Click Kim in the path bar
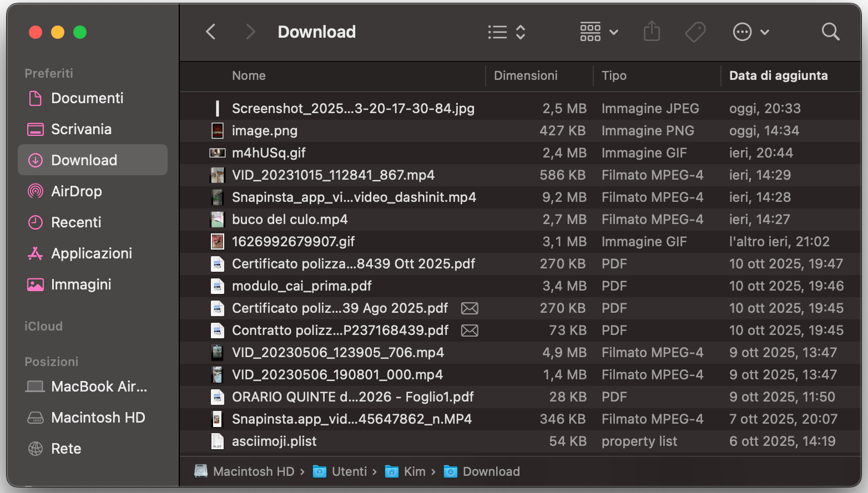The image size is (868, 493). point(414,471)
